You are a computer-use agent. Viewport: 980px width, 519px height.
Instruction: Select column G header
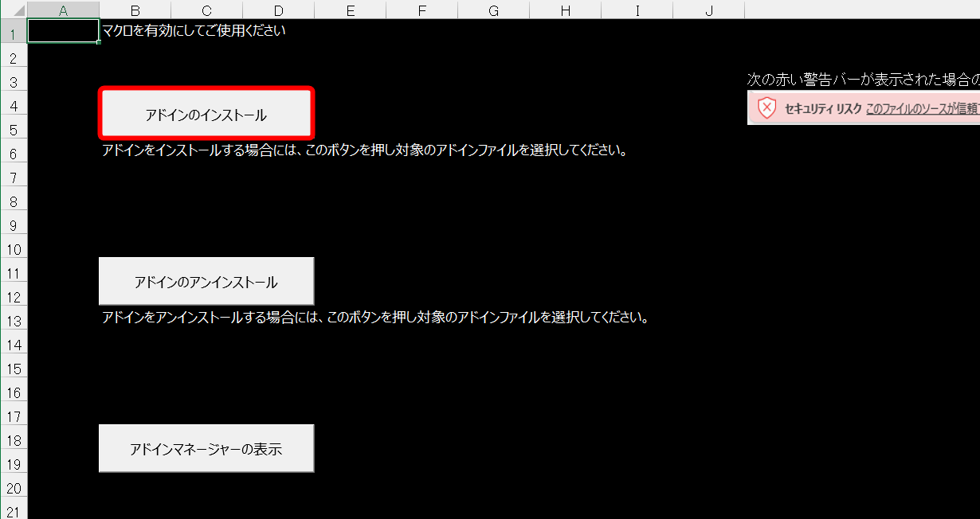coord(494,10)
